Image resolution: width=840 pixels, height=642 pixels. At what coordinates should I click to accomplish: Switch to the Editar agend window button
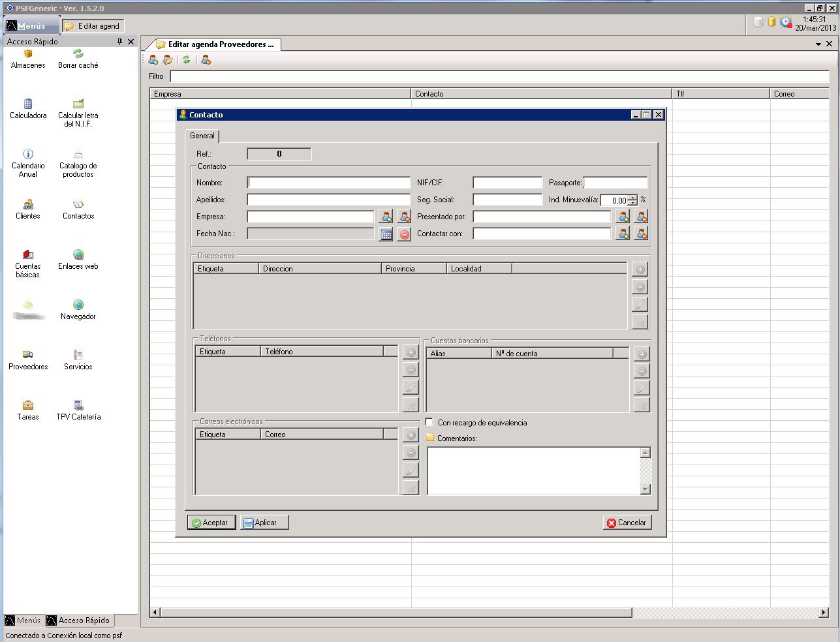[93, 26]
